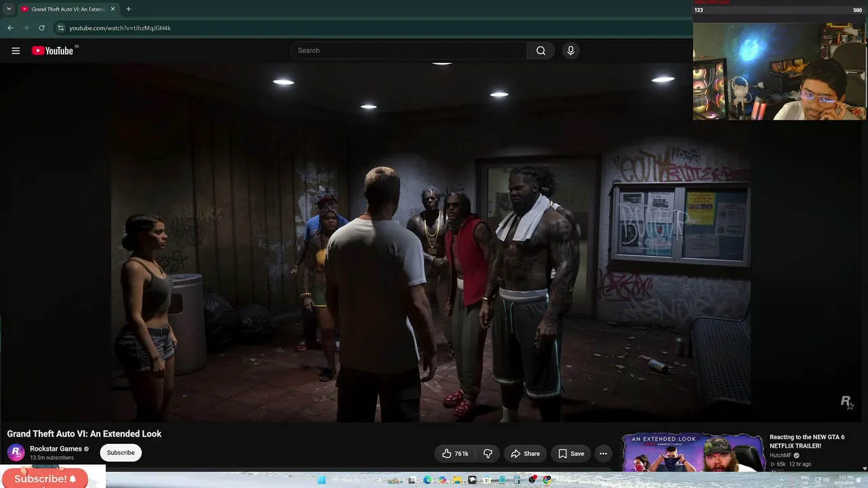Subscribe to Rockstar Games channel

click(121, 453)
